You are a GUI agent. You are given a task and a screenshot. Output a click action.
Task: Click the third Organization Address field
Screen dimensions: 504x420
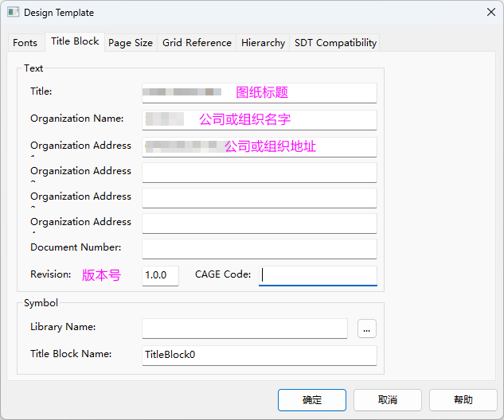pyautogui.click(x=260, y=198)
